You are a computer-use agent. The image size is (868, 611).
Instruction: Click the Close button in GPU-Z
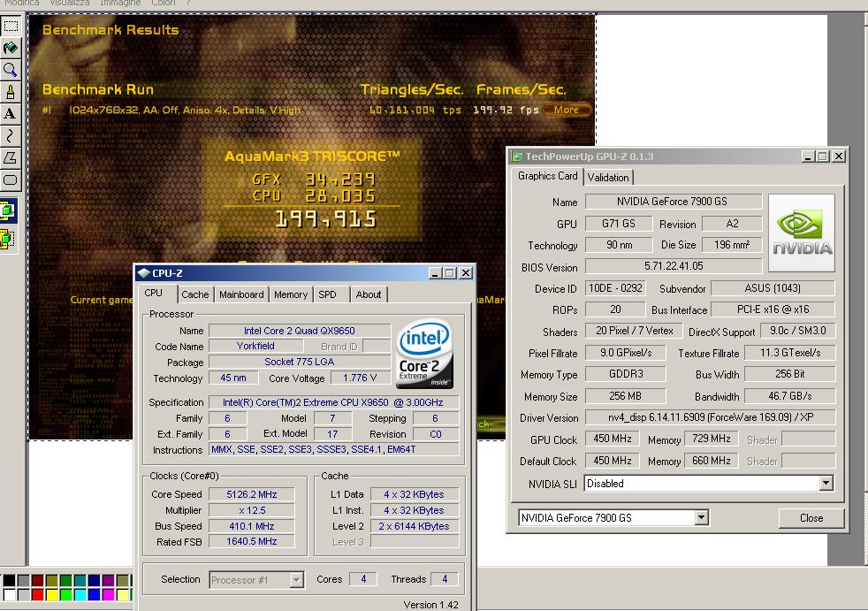click(811, 518)
